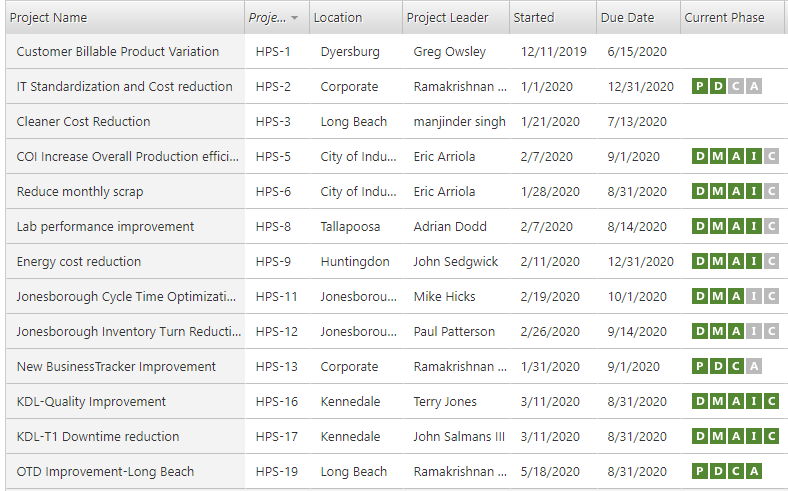The image size is (788, 491).
Task: Click green D badge in Energy cost reduction row
Action: click(x=700, y=261)
